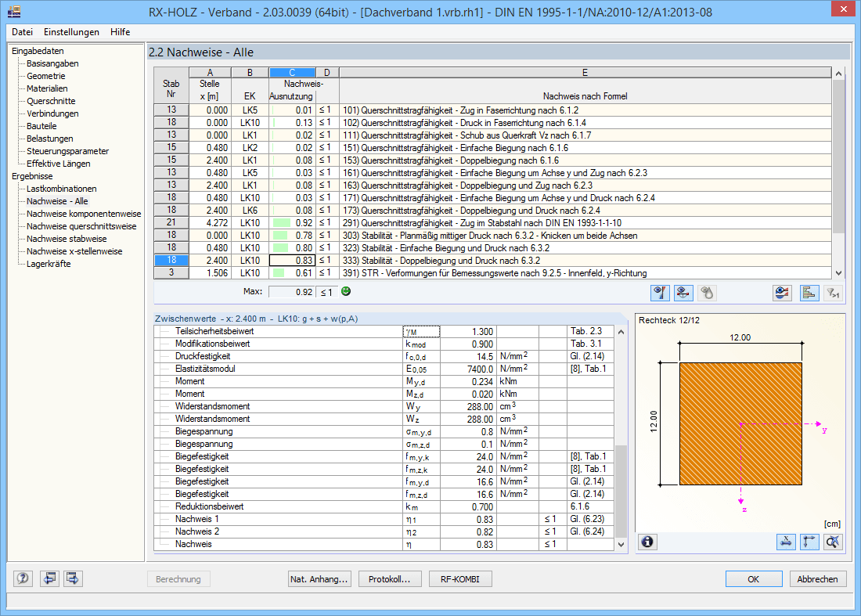This screenshot has width=861, height=616.
Task: Select utilization cell 0.92 of formula 291
Action: (x=292, y=223)
